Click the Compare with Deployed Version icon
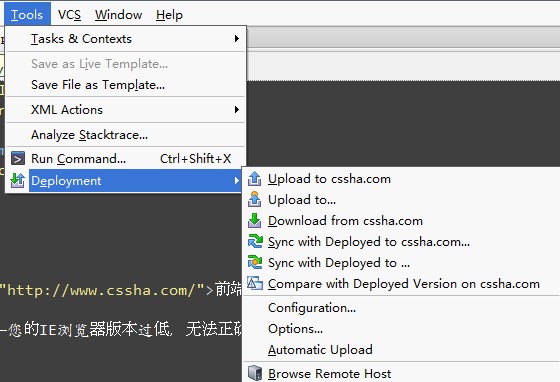 255,283
